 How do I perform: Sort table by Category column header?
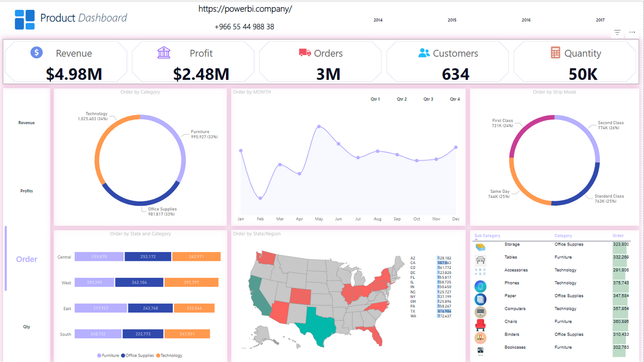coord(563,236)
